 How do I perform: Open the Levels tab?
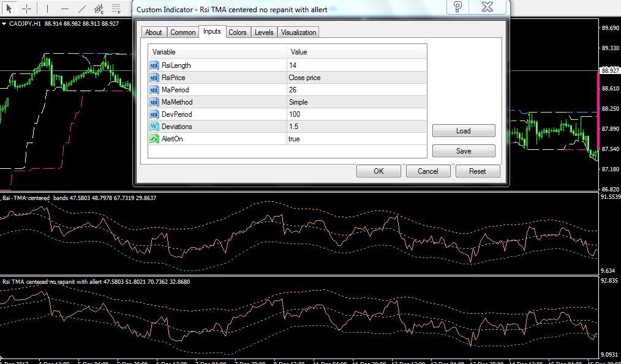point(264,32)
